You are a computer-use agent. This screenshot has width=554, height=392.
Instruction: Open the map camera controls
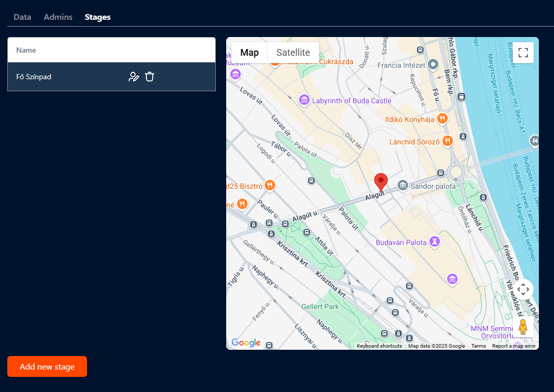pyautogui.click(x=523, y=289)
